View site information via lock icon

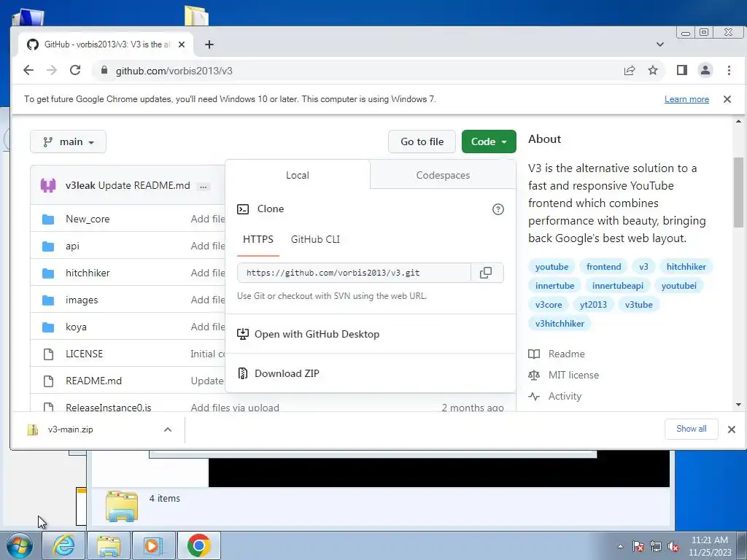click(104, 71)
